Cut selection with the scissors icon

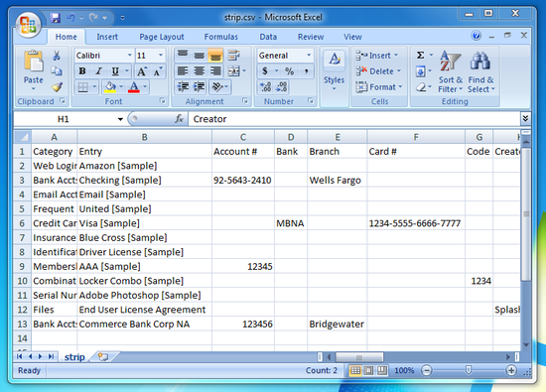point(57,56)
